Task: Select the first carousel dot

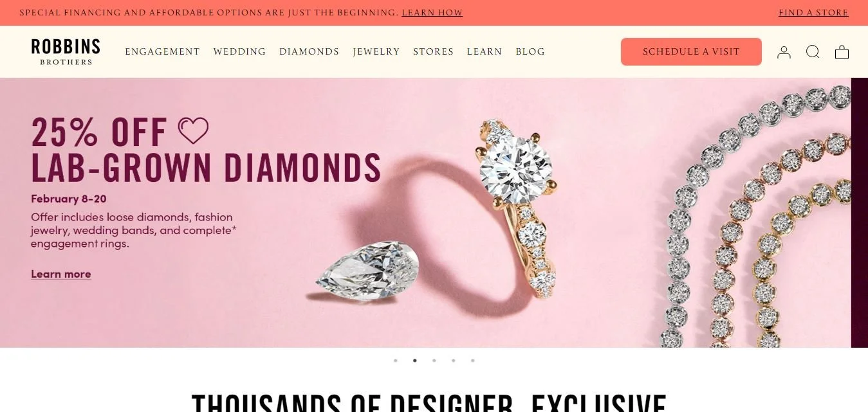Action: (396, 361)
